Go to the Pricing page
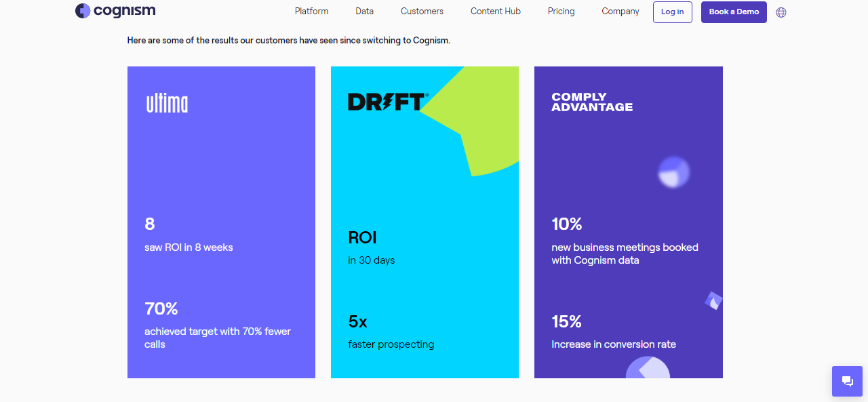Screen dimensions: 868x402 (x=561, y=12)
